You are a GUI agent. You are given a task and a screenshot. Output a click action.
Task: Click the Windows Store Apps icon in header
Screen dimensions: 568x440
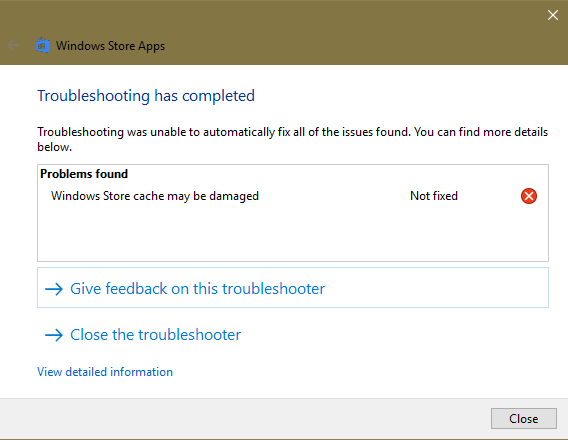coord(43,46)
